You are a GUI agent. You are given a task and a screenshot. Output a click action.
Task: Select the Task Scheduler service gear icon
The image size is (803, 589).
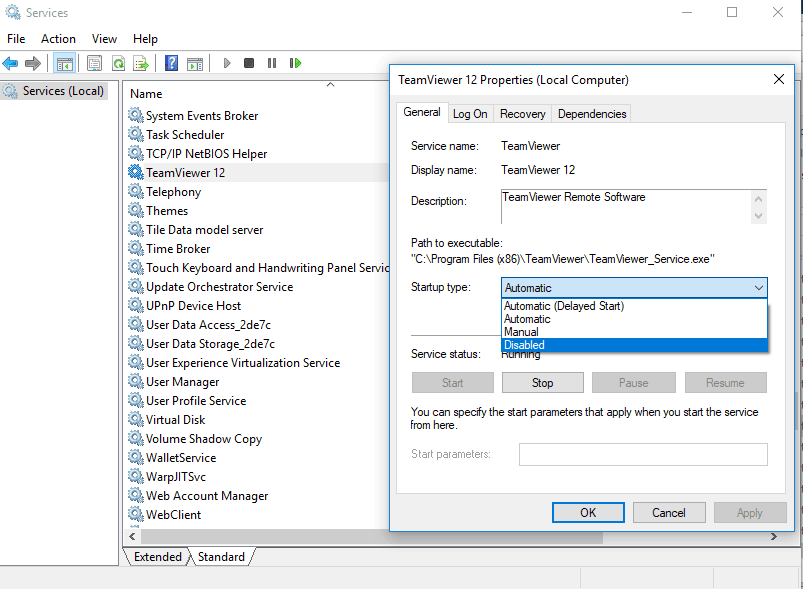coord(136,135)
